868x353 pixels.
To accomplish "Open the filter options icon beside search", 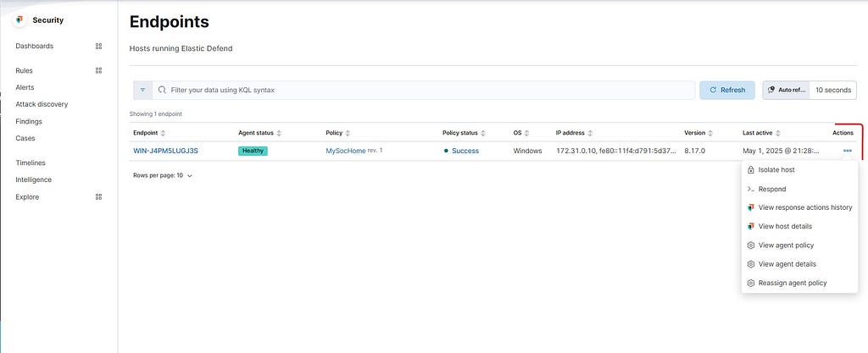I will pos(142,90).
